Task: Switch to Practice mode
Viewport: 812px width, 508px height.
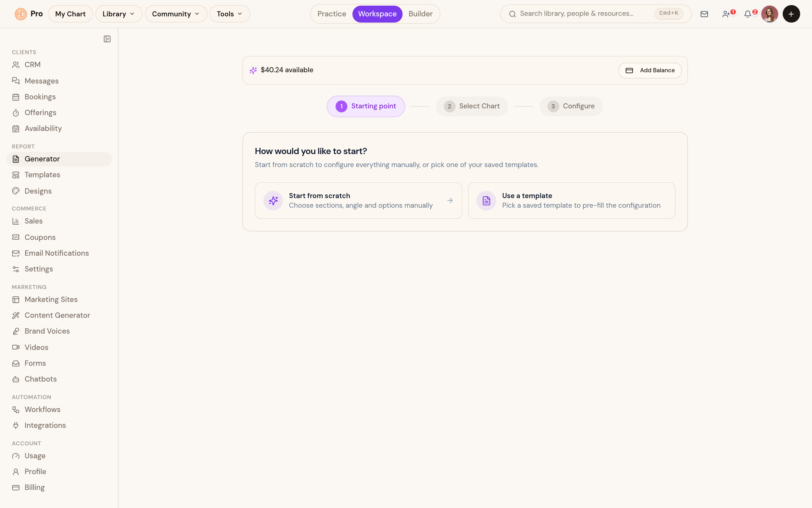Action: click(x=332, y=14)
